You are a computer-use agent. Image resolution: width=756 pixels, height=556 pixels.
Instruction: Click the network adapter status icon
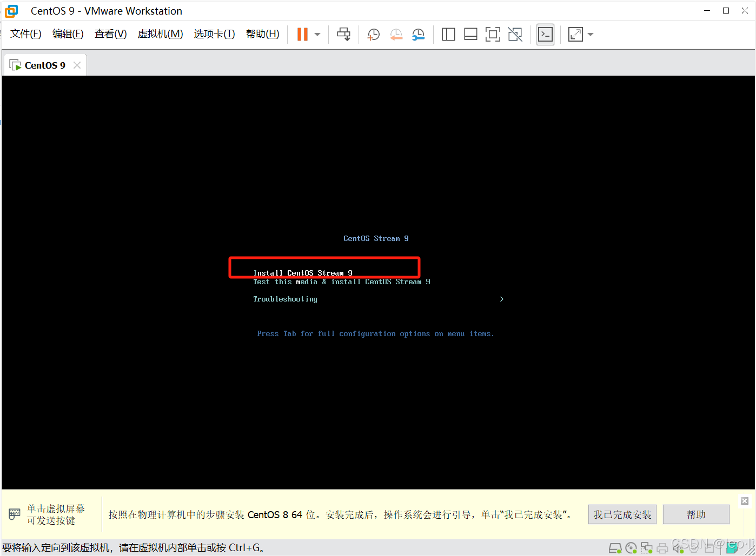coord(647,548)
